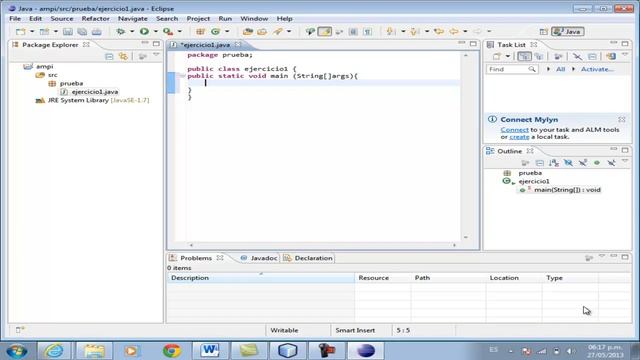Click the Open Task toolbar icon
This screenshot has height=360, width=640.
[262, 31]
